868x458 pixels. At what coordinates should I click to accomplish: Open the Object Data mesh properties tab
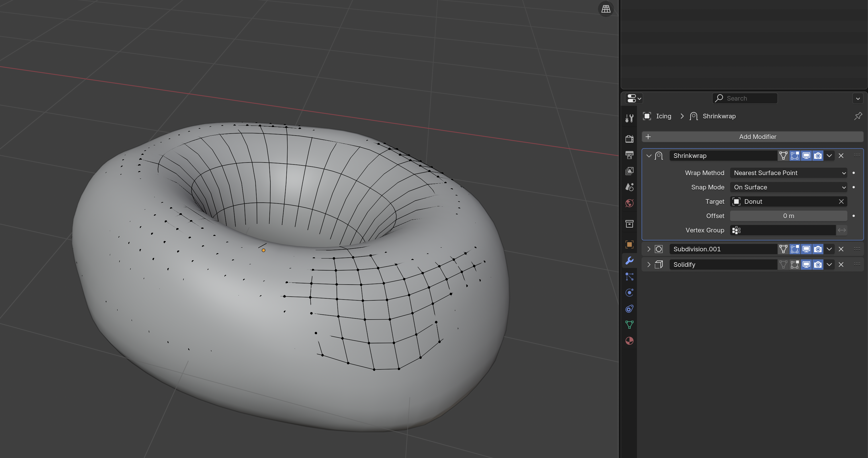pos(629,324)
